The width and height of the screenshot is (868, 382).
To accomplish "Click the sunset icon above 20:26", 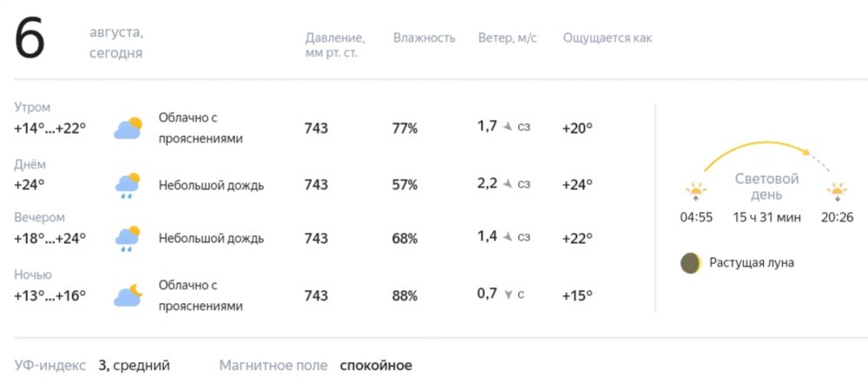I will (x=837, y=192).
